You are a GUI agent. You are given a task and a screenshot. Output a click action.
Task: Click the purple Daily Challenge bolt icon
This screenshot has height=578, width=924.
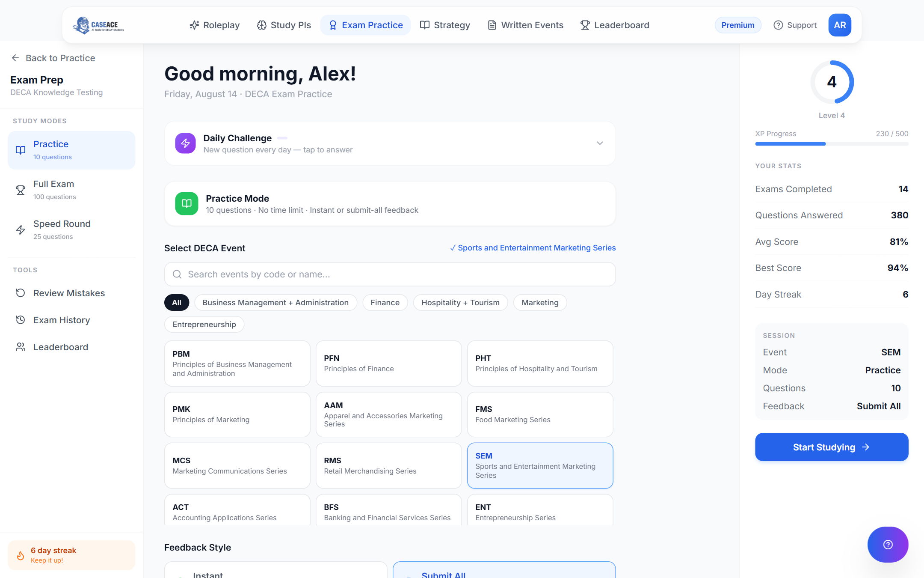pos(185,143)
